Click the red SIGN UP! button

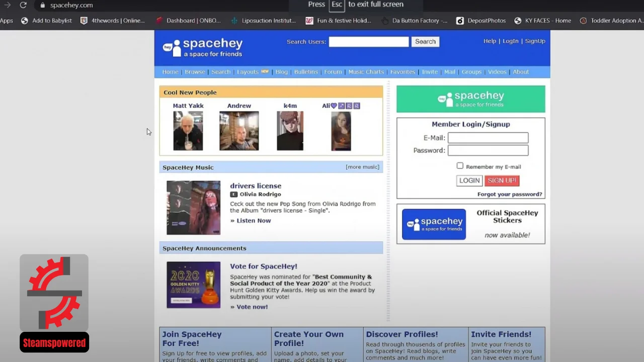[502, 180]
